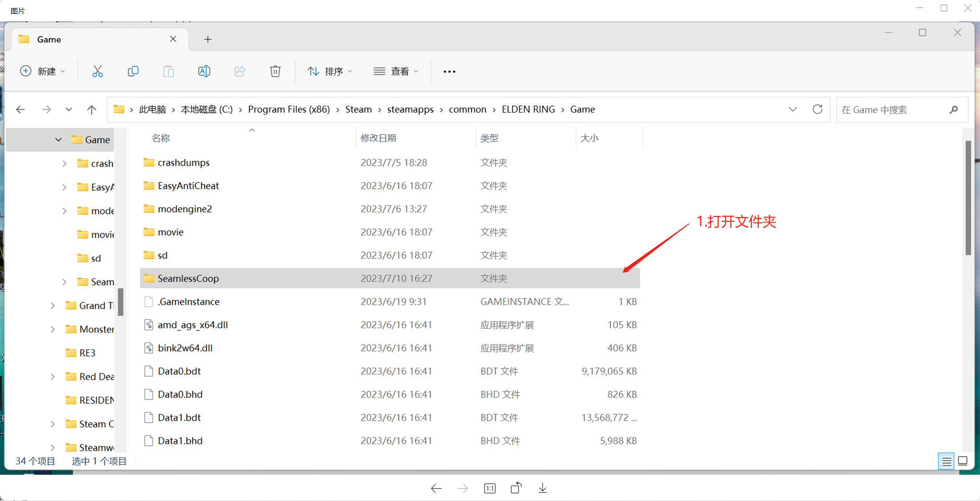Click the New button in toolbar
Screen dimensions: 980x501
[43, 71]
